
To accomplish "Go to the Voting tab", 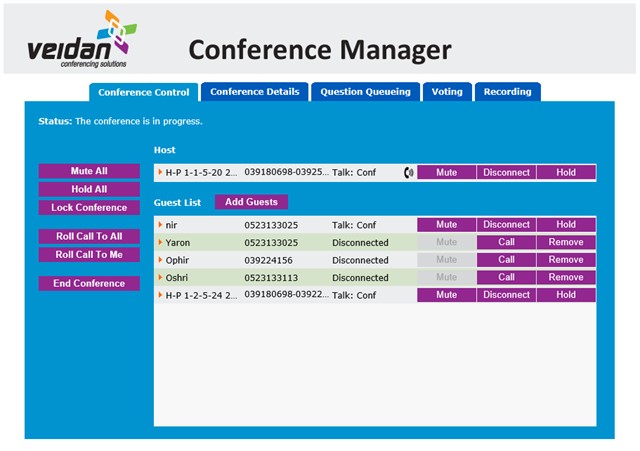I will point(447,92).
